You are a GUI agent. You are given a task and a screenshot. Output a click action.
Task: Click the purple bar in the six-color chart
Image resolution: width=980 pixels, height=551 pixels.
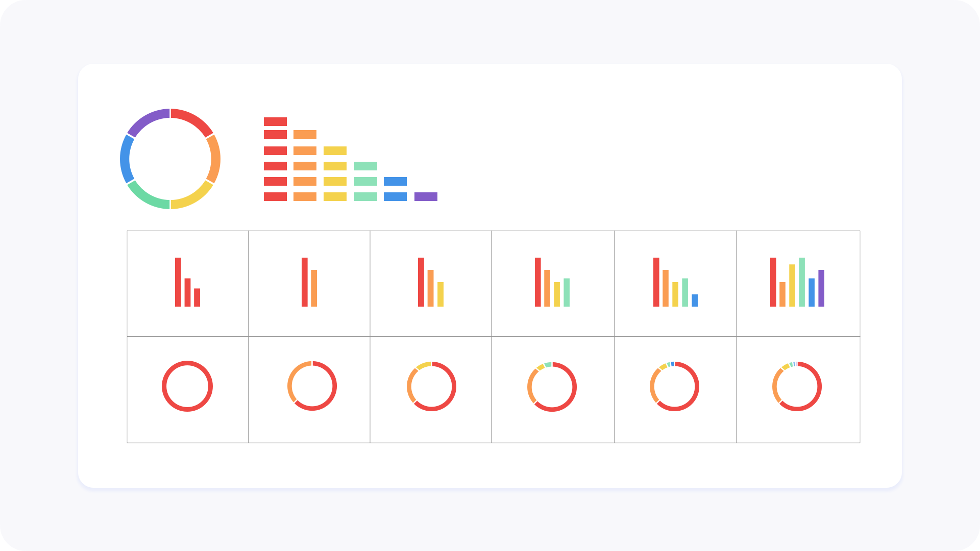pos(821,288)
